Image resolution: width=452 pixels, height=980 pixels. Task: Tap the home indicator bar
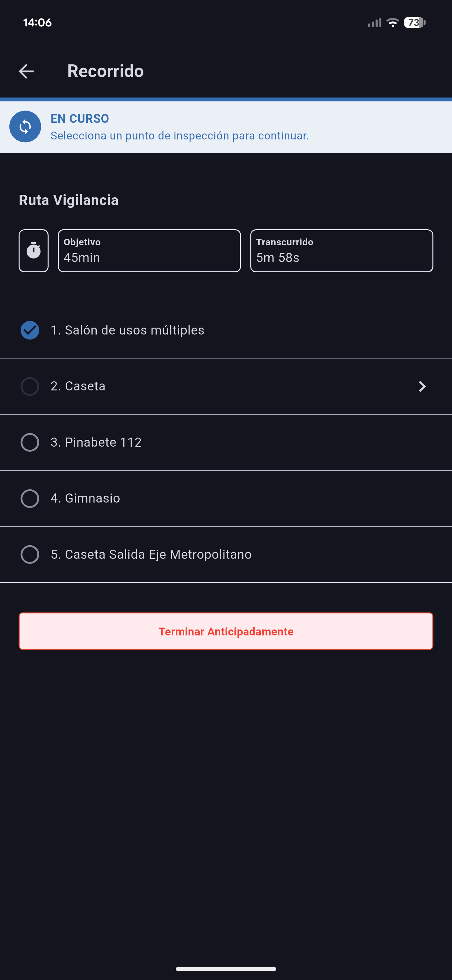point(226,969)
